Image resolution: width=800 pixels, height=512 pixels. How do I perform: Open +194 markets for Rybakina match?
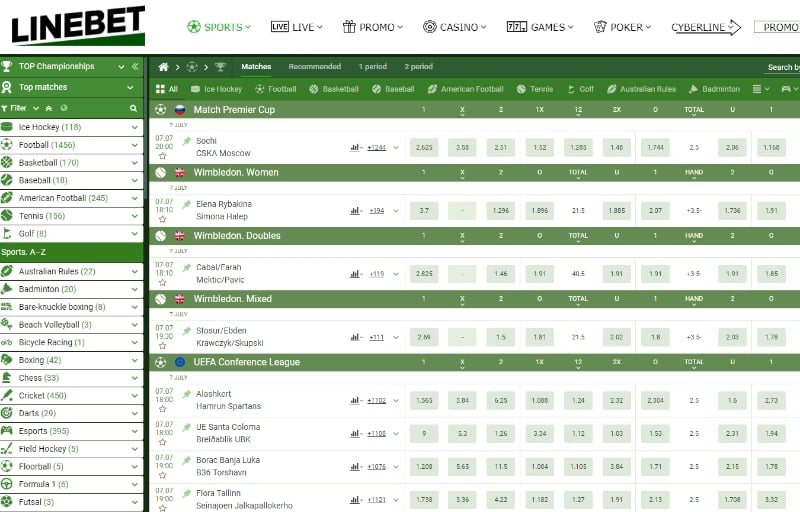377,211
